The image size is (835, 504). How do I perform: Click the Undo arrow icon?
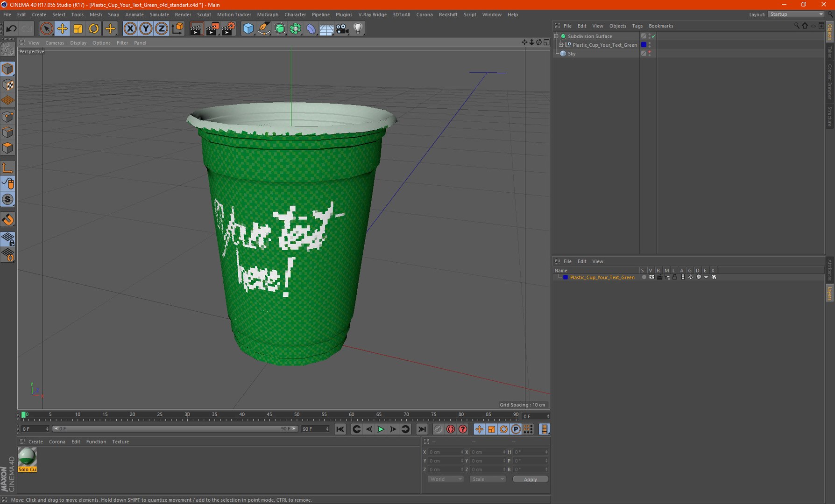[x=11, y=29]
